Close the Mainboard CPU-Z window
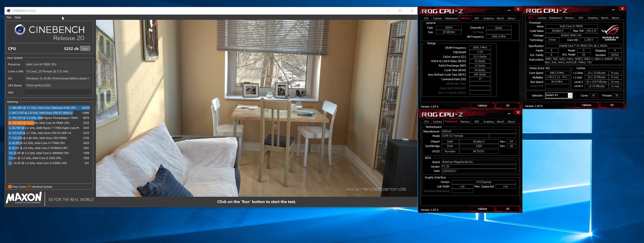Viewport: 644px width, 243px height. (x=518, y=113)
